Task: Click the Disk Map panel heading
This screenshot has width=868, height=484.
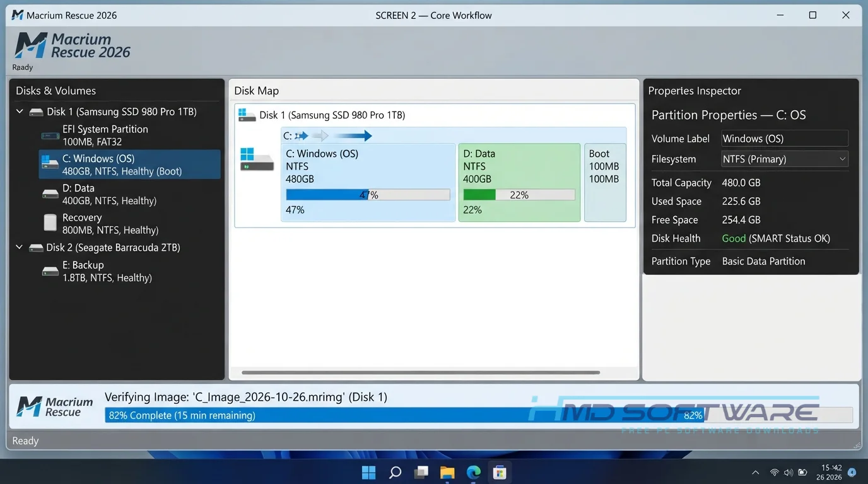Action: 257,91
